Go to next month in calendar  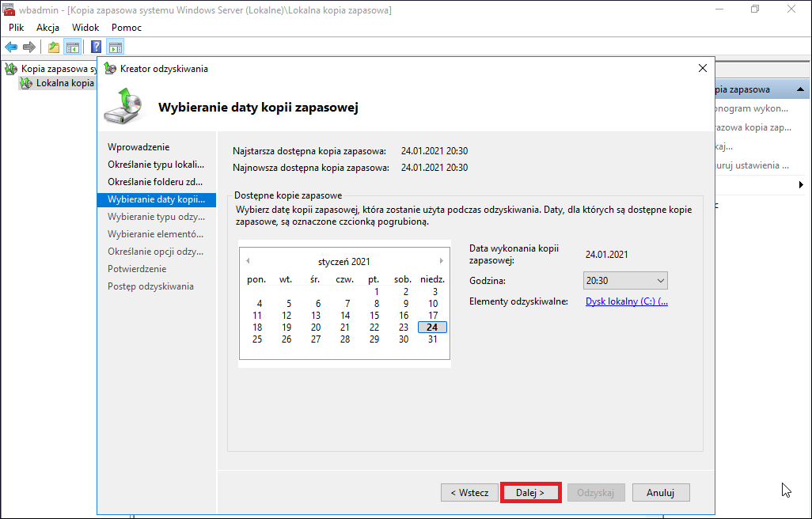pos(441,261)
